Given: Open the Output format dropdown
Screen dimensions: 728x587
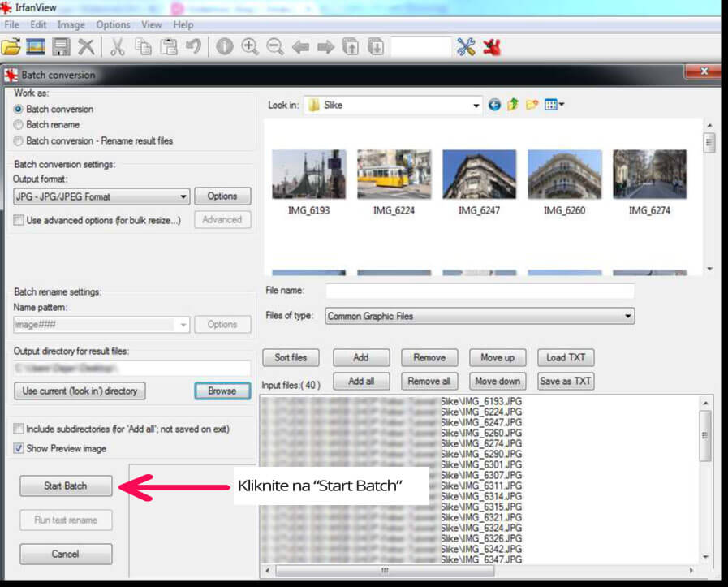Looking at the screenshot, I should coord(101,196).
